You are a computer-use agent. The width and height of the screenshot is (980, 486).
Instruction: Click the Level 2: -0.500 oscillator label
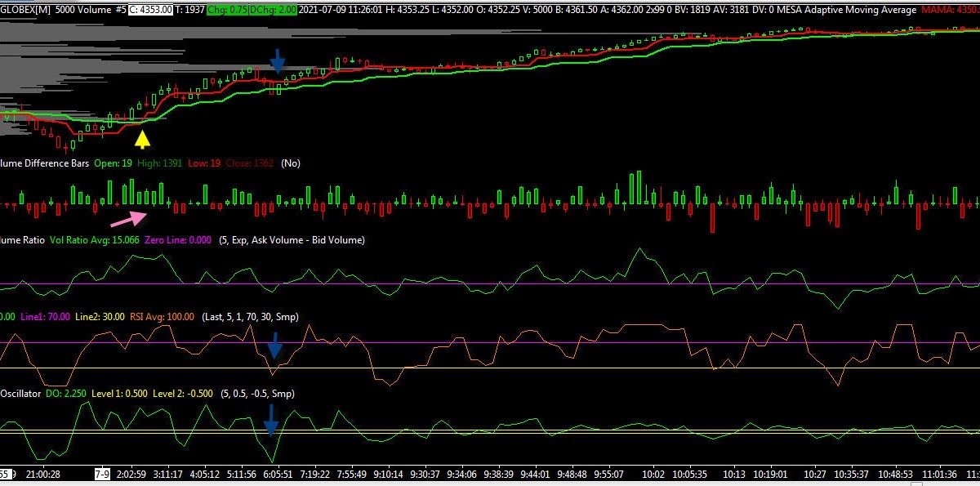tap(183, 393)
